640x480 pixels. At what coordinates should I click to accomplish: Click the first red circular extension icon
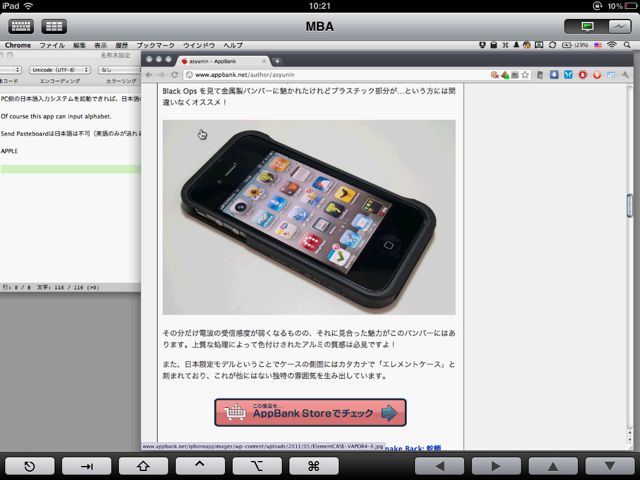(x=582, y=75)
